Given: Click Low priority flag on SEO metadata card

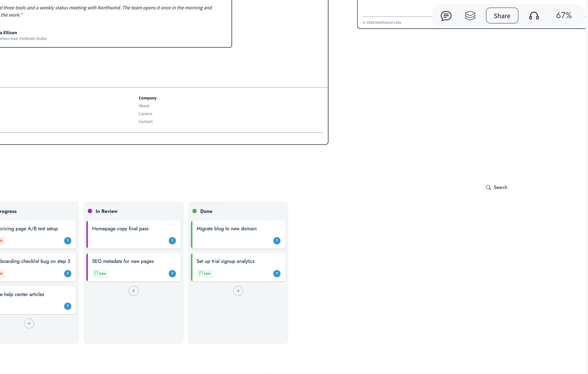Looking at the screenshot, I should pos(100,273).
